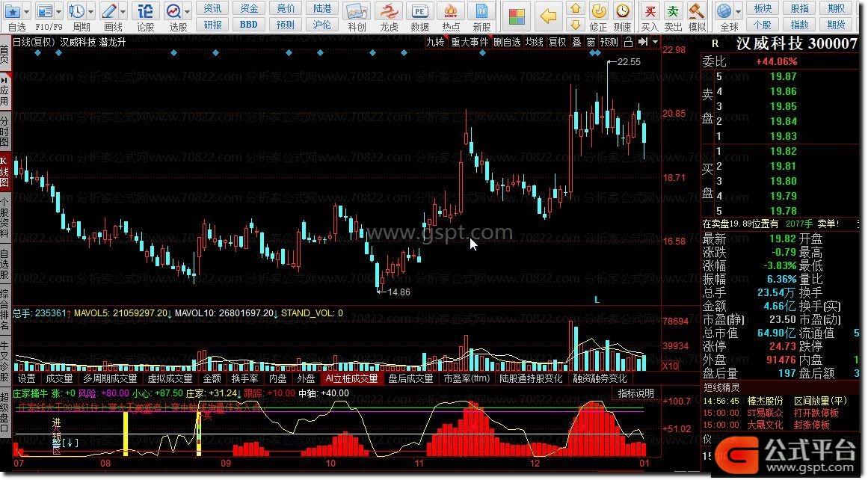868x480 pixels.
Task: Click the jump-to-end arrow icon on chart bar
Action: pyautogui.click(x=643, y=42)
